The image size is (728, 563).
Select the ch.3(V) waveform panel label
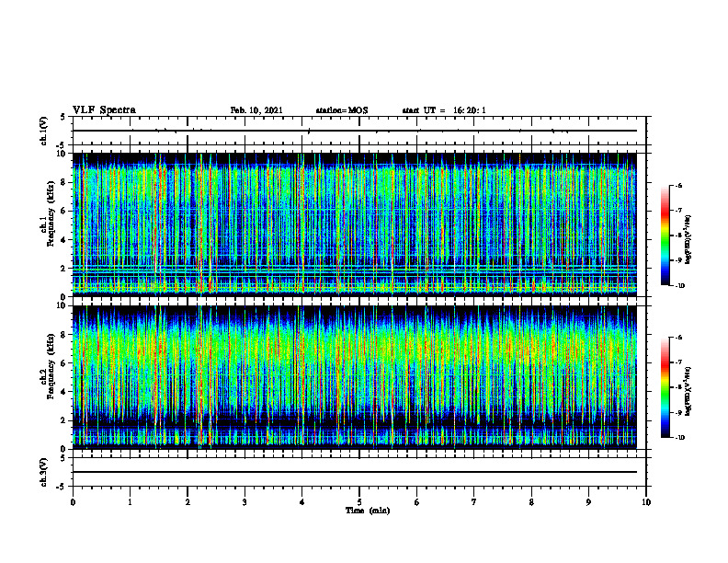43,472
